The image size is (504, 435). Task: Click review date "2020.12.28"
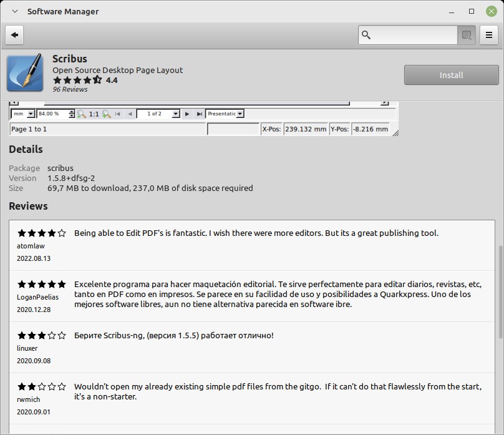[34, 310]
